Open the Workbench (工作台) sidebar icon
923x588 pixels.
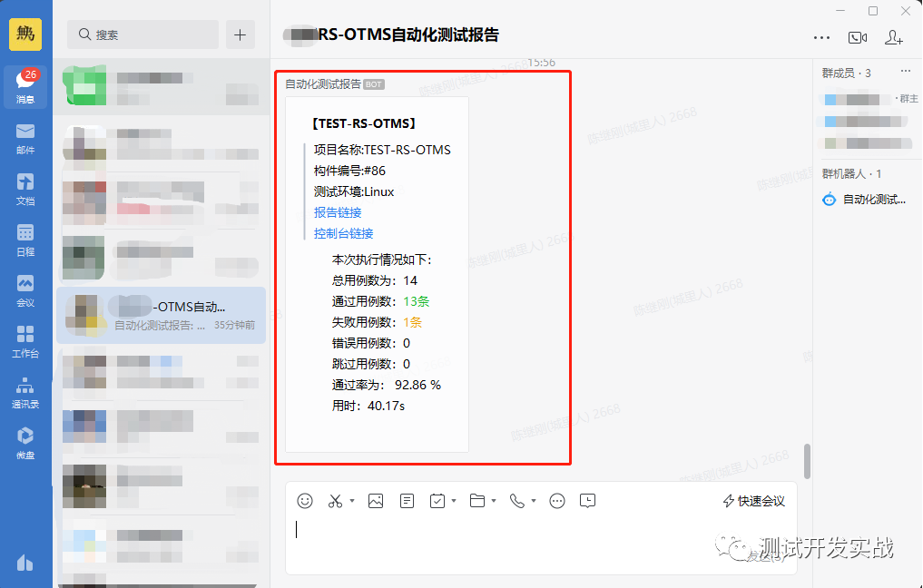[x=25, y=341]
